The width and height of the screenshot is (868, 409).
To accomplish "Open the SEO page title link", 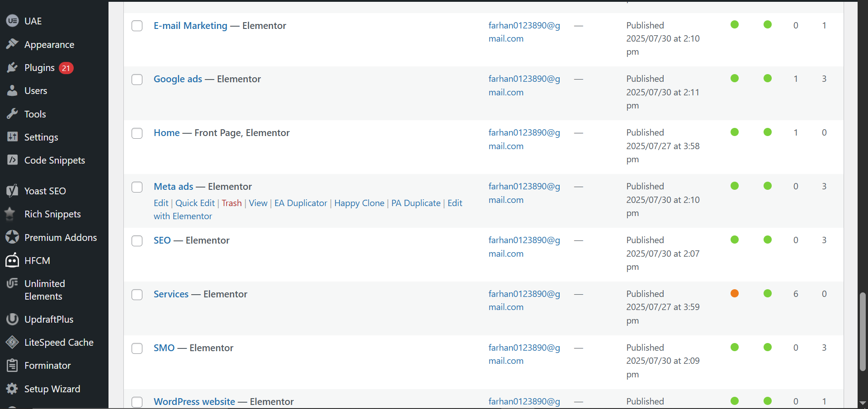I will pos(162,240).
